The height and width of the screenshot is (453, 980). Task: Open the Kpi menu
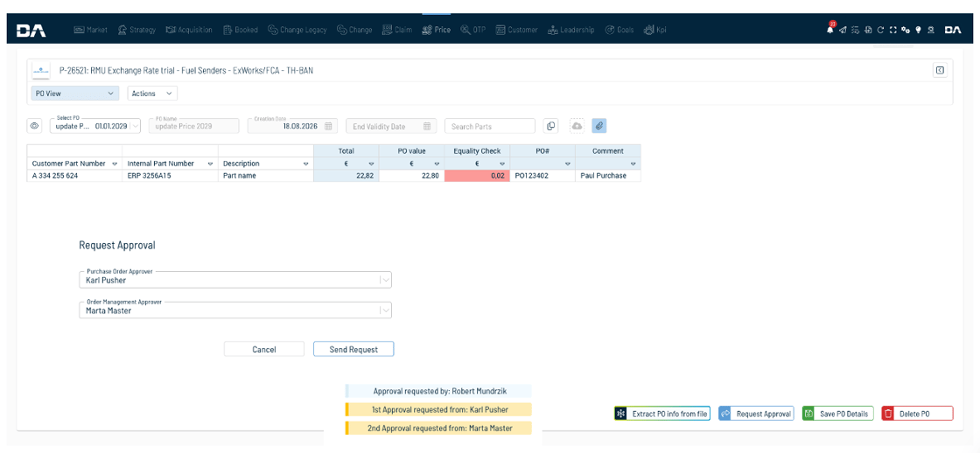click(655, 30)
